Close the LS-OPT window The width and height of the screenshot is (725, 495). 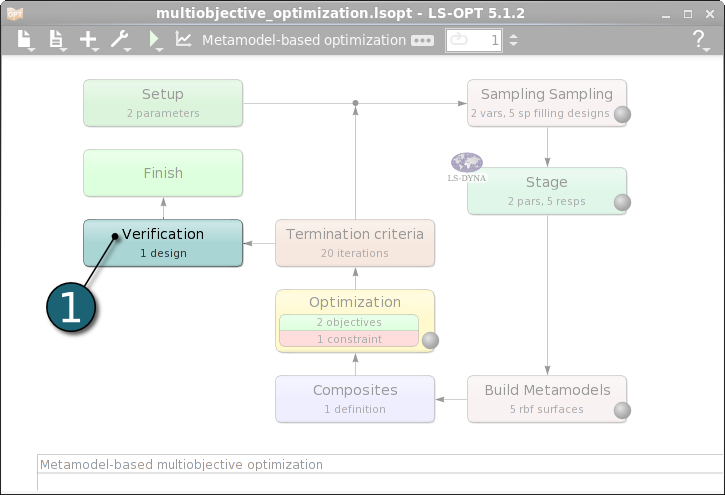[710, 14]
